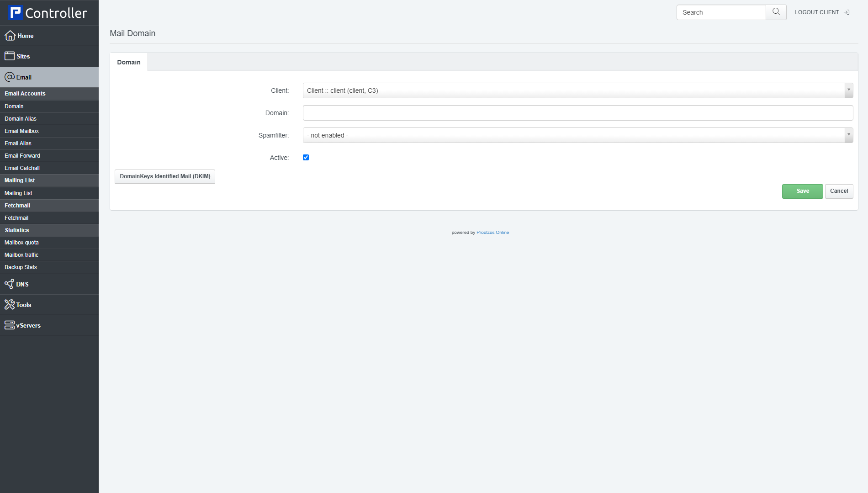The image size is (868, 493).
Task: Switch to the Domain tab
Action: click(128, 62)
